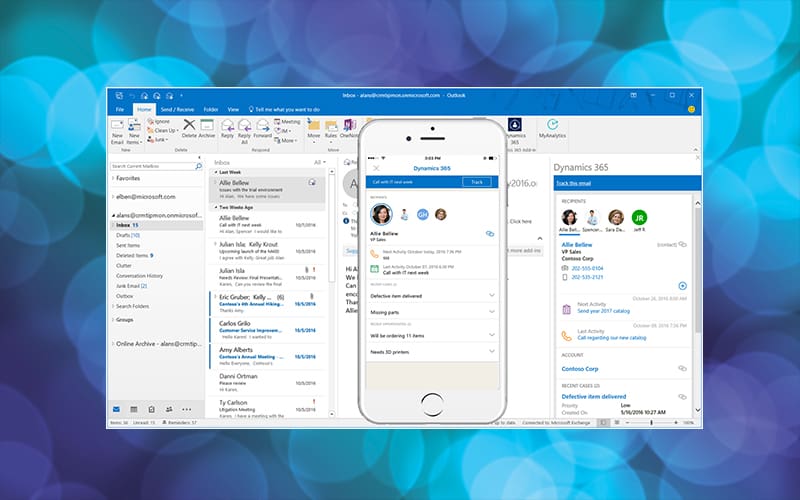Select the Deleted Items folder
This screenshot has height=500, width=800.
134,255
